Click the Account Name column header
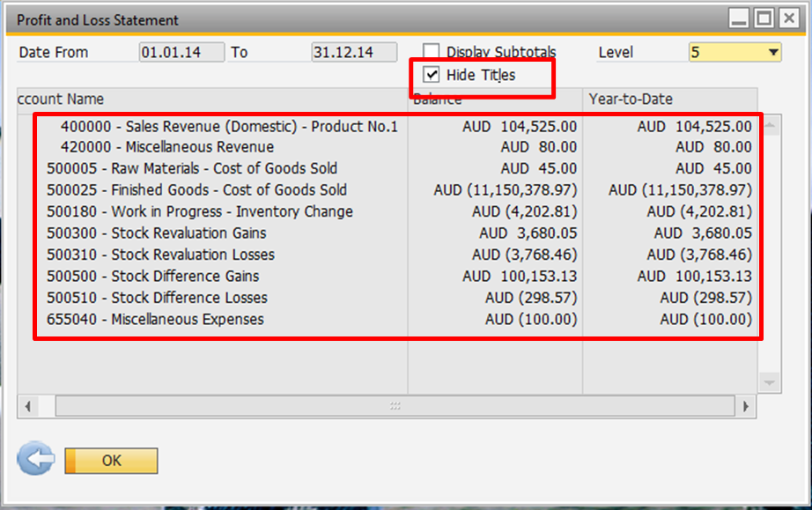812x510 pixels. [212, 99]
